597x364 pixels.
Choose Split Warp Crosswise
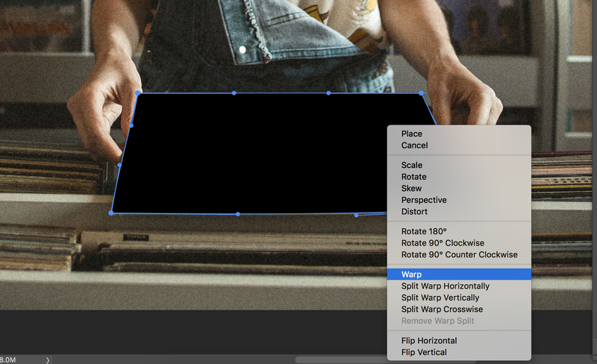tap(459, 309)
